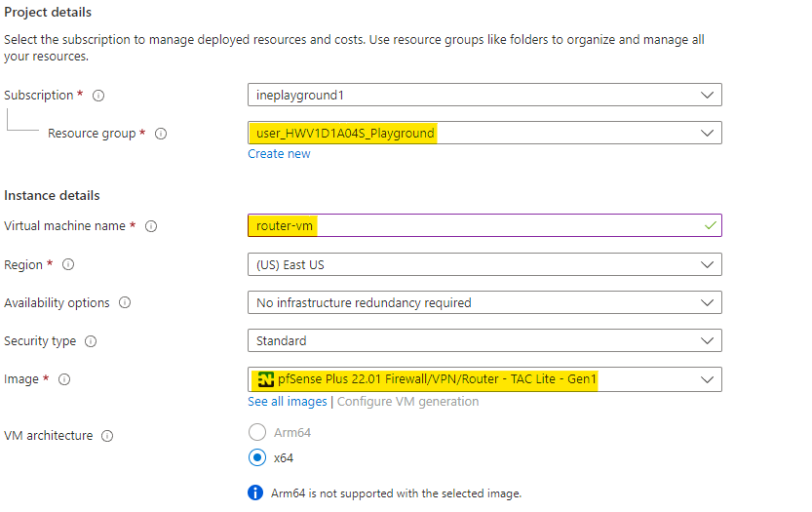Show the Availability options info tooltip
The height and width of the screenshot is (512, 812).
[x=125, y=303]
